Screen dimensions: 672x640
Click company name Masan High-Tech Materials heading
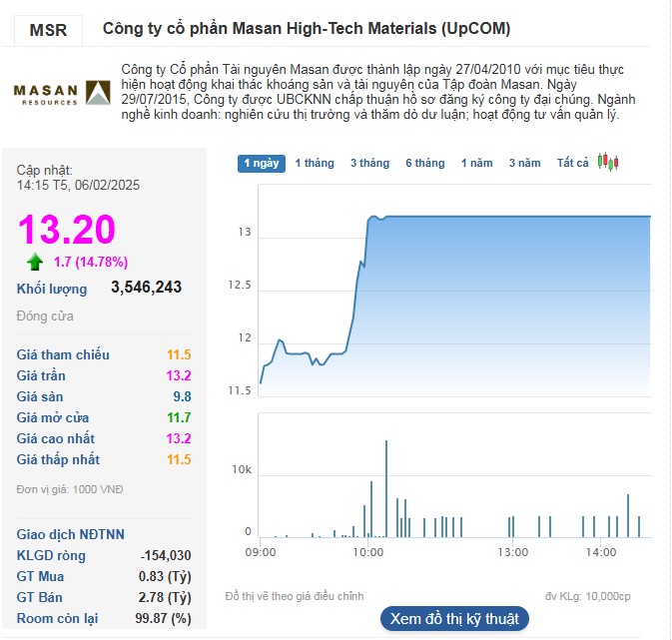pyautogui.click(x=307, y=29)
